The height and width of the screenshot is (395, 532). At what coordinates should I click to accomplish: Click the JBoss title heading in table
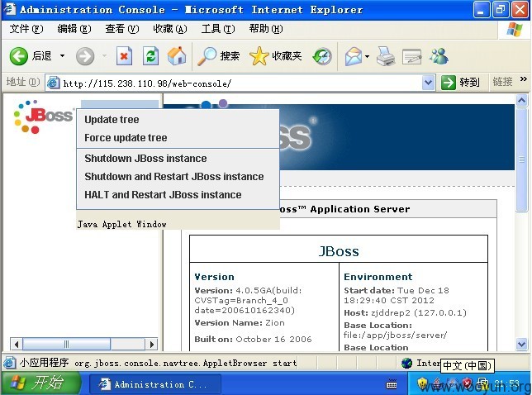click(339, 251)
